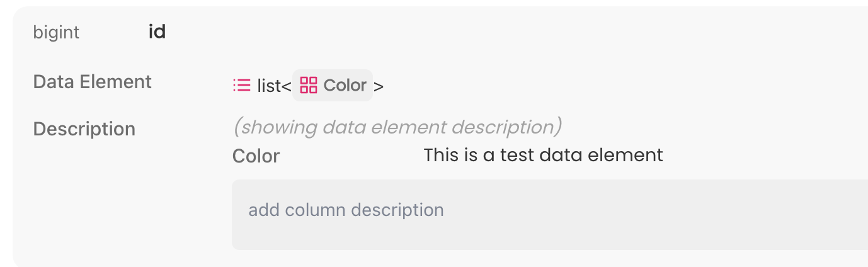Select the "list<" type text
Image resolution: width=868 pixels, height=267 pixels.
tap(274, 86)
